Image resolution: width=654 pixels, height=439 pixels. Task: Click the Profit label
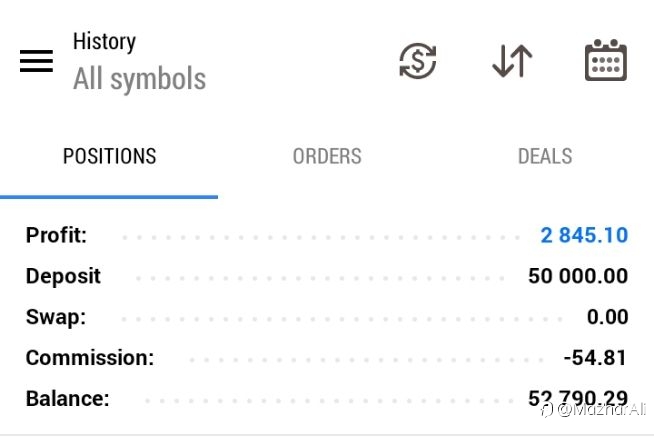click(x=56, y=236)
